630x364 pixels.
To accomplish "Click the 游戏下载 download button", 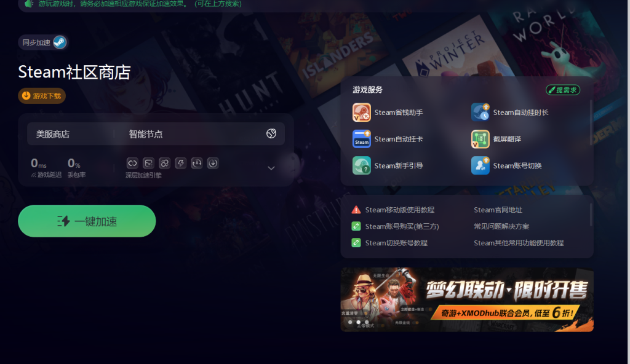I will [42, 96].
